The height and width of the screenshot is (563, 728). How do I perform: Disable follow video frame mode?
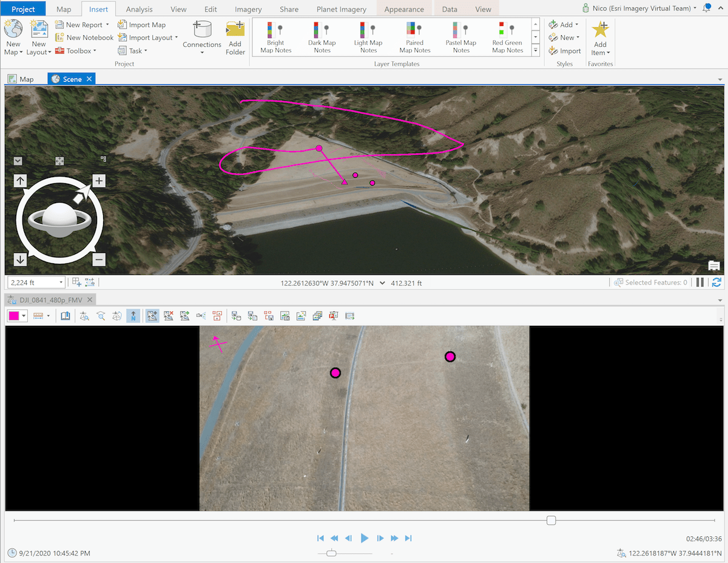[x=169, y=315]
